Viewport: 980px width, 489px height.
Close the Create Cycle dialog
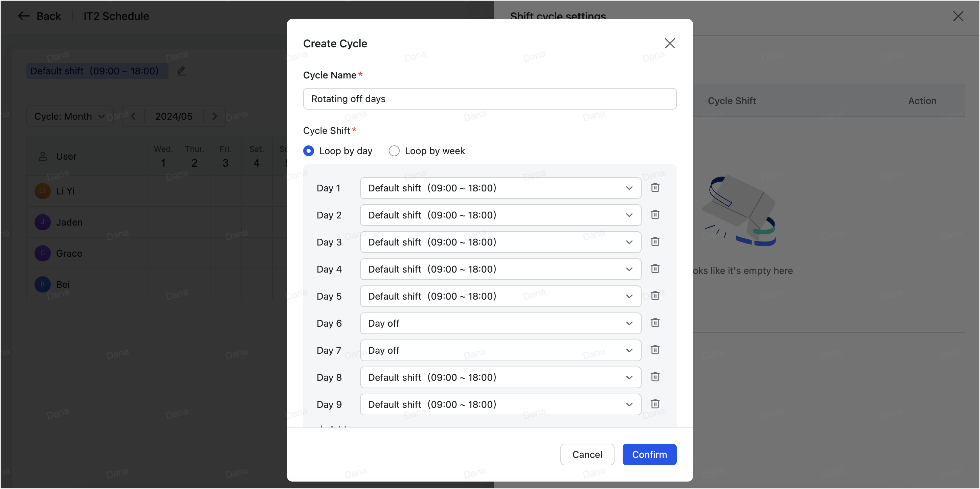click(670, 43)
